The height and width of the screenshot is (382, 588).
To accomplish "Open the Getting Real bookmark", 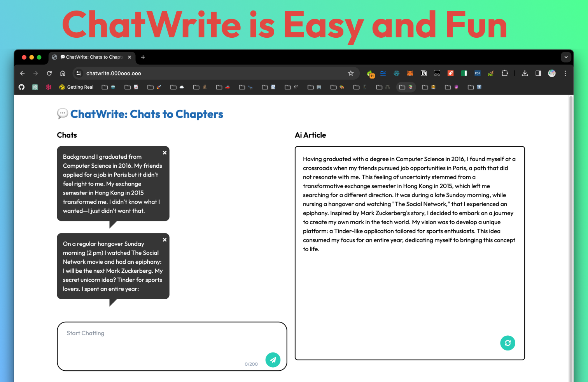I will [x=76, y=87].
